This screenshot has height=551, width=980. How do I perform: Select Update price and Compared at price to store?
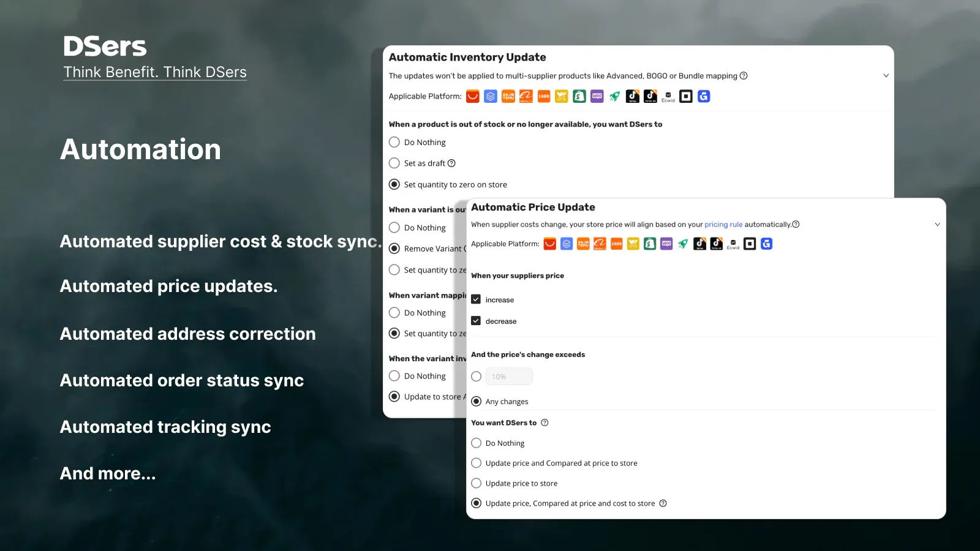tap(476, 463)
